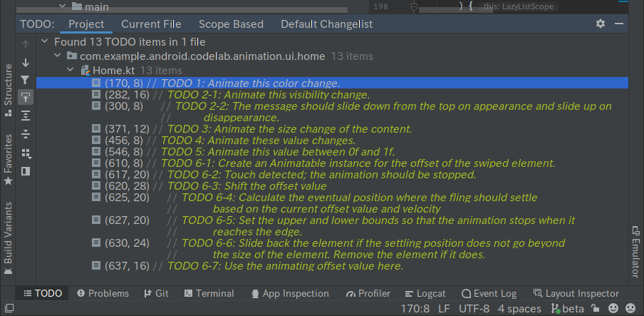Screen dimensions: 644x316
Task: Collapse the Home.kt tree node
Action: tap(71, 70)
